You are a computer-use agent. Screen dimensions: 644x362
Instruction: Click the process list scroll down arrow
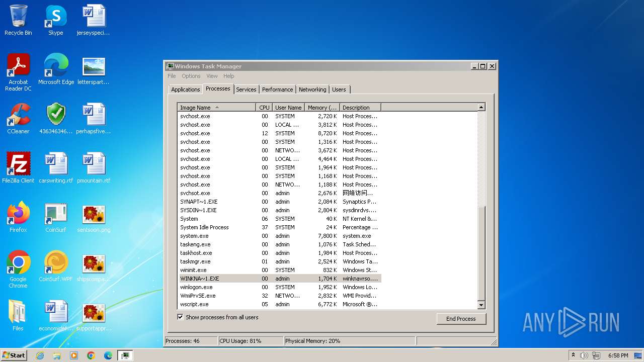(x=481, y=305)
